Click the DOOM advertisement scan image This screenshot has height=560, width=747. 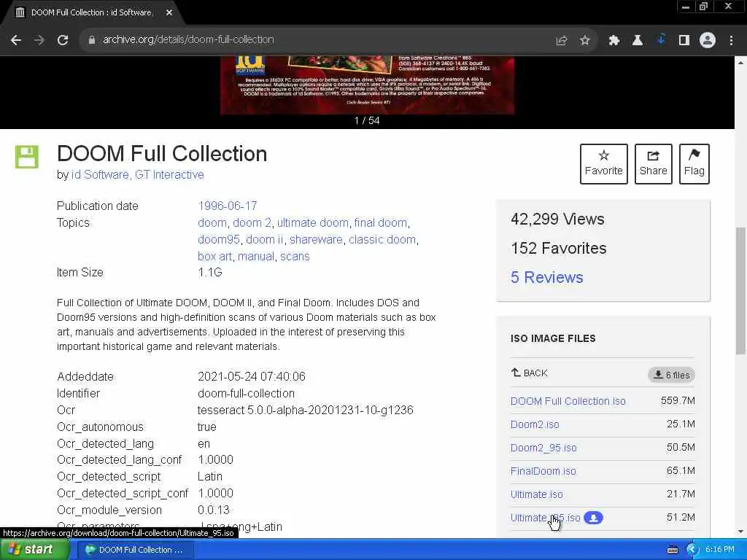368,85
